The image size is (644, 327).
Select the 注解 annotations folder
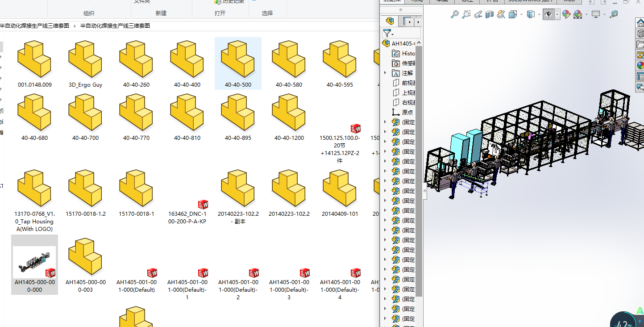[x=402, y=73]
